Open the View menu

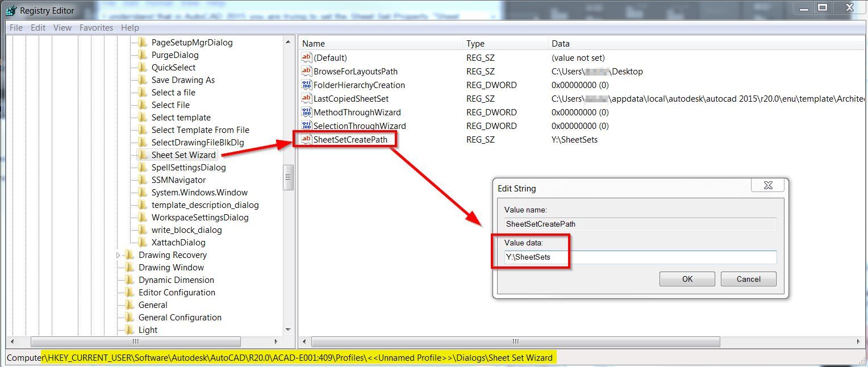tap(62, 27)
